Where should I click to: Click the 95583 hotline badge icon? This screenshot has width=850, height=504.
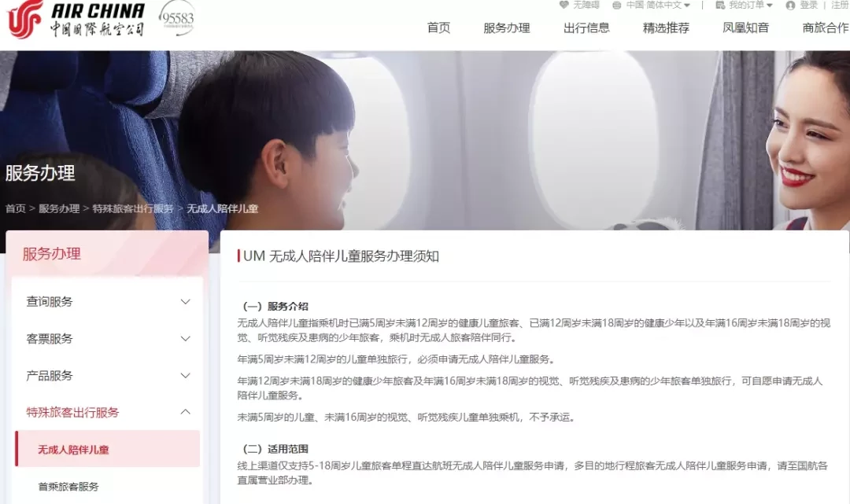(x=177, y=17)
